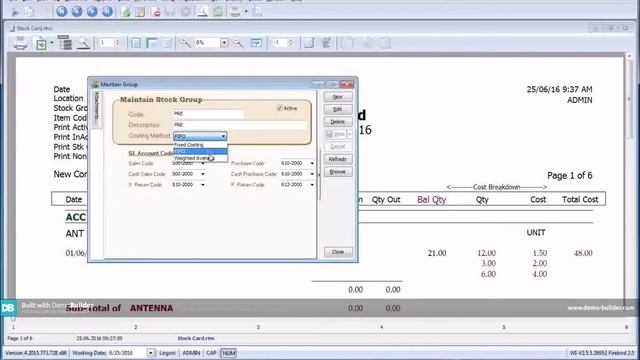Jump to timeline marker 5
This screenshot has height=360, width=640.
coord(504,327)
